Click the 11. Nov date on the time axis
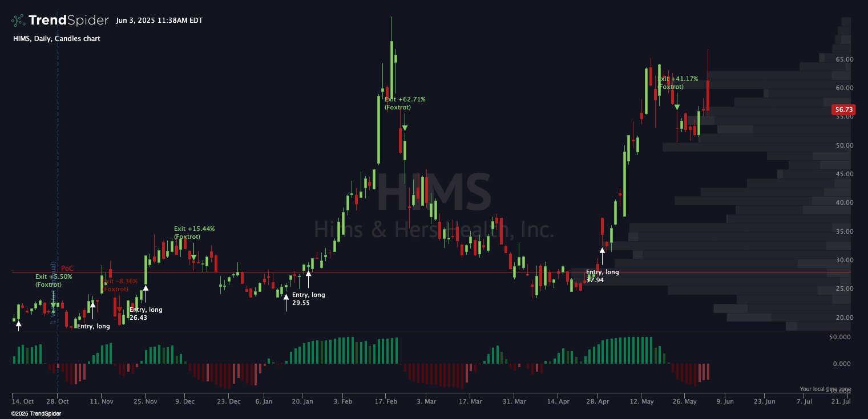This screenshot has width=868, height=419. [101, 401]
